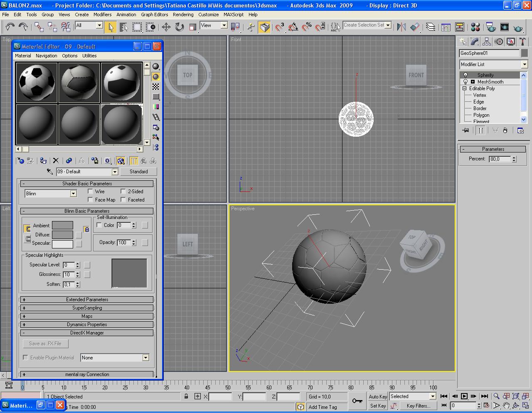Screen dimensions: 532x413
Task: Click the Material Editor toolbar icon
Action: pyautogui.click(x=475, y=27)
